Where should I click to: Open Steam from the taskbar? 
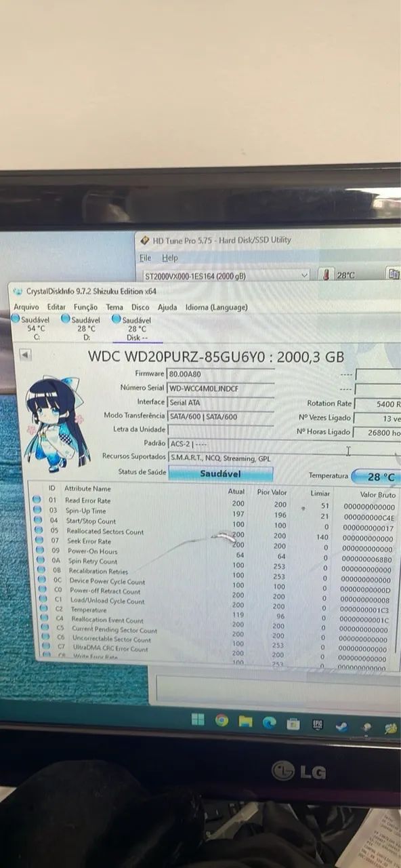(341, 727)
